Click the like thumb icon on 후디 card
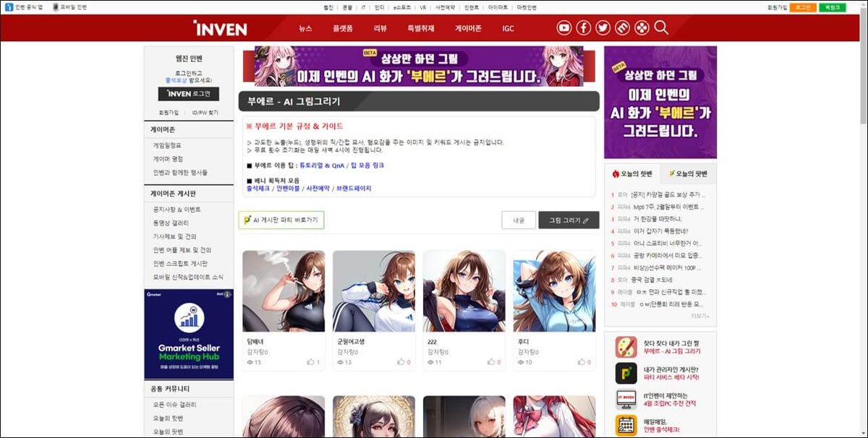Screen dimensions: 868x438 coord(582,361)
